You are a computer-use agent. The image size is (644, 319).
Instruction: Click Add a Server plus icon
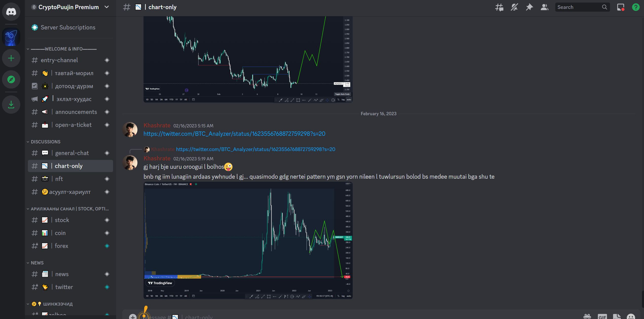(11, 58)
